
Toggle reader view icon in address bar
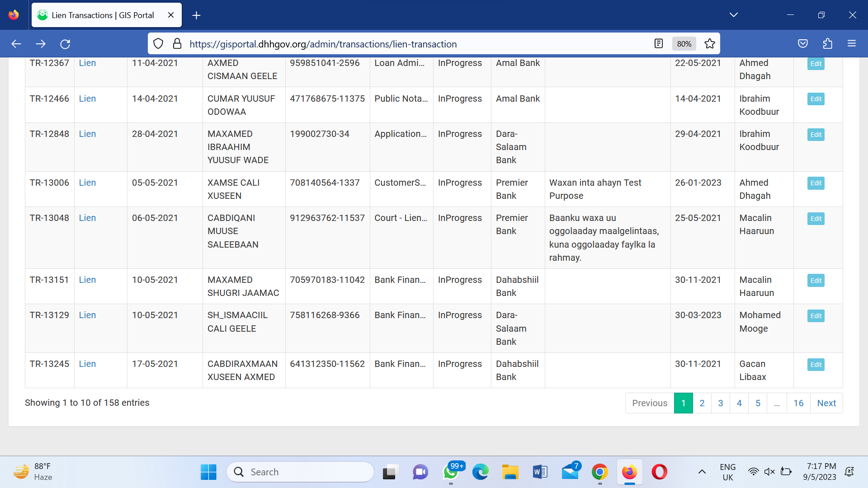(x=659, y=44)
